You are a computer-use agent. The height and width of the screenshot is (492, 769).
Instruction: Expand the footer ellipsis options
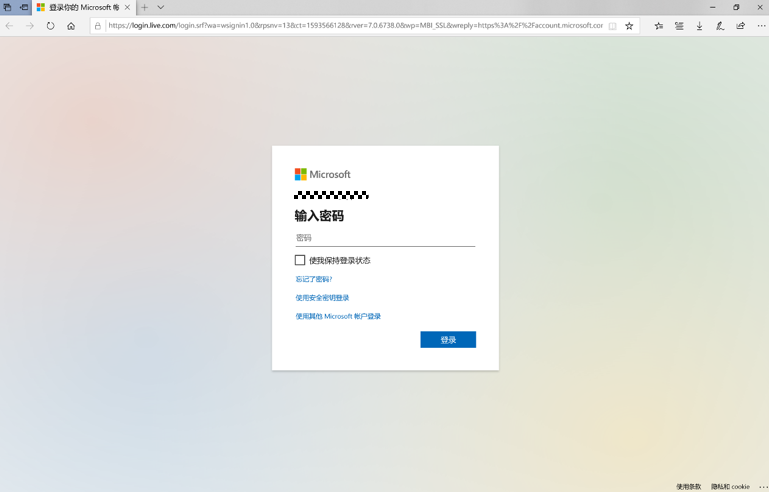coord(762,486)
